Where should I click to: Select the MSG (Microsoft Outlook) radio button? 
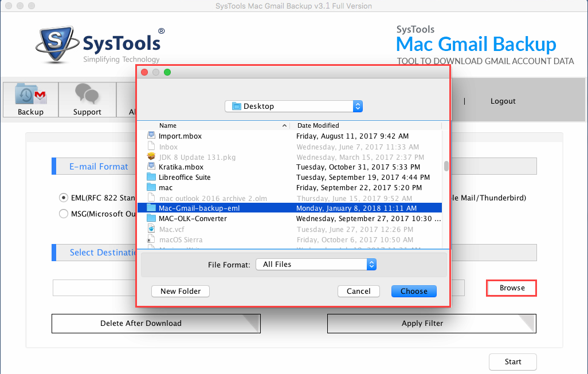[64, 214]
